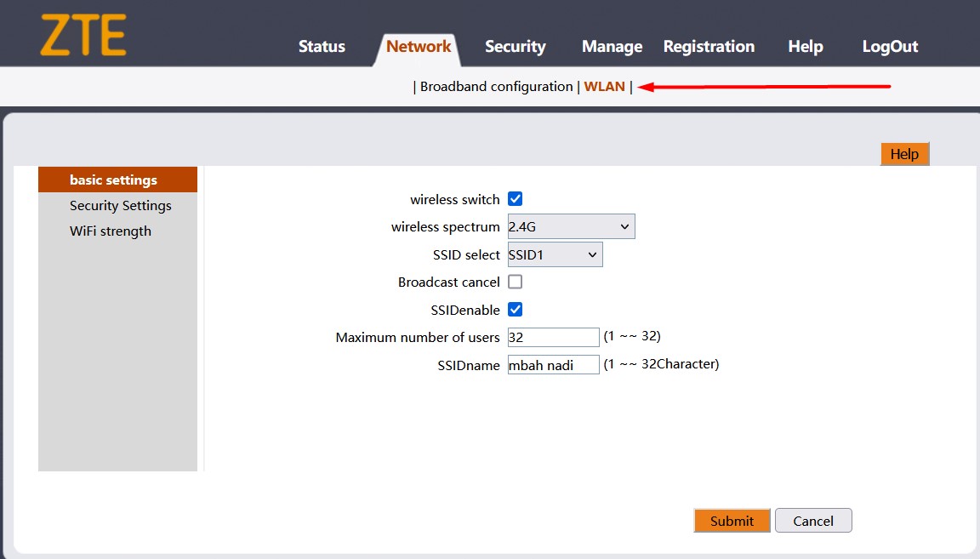Click LogOut in the top navigation
Image resolution: width=980 pixels, height=559 pixels.
pos(890,47)
